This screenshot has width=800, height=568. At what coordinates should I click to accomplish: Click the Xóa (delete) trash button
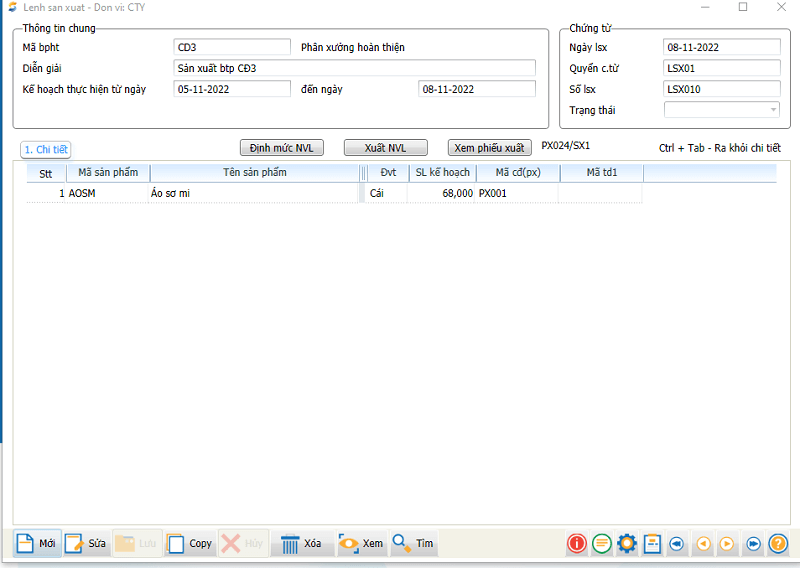point(301,543)
